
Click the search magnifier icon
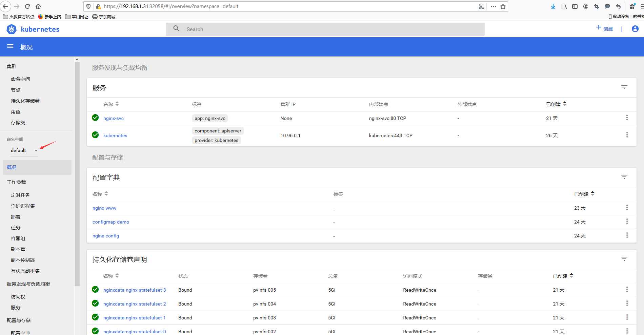click(176, 29)
